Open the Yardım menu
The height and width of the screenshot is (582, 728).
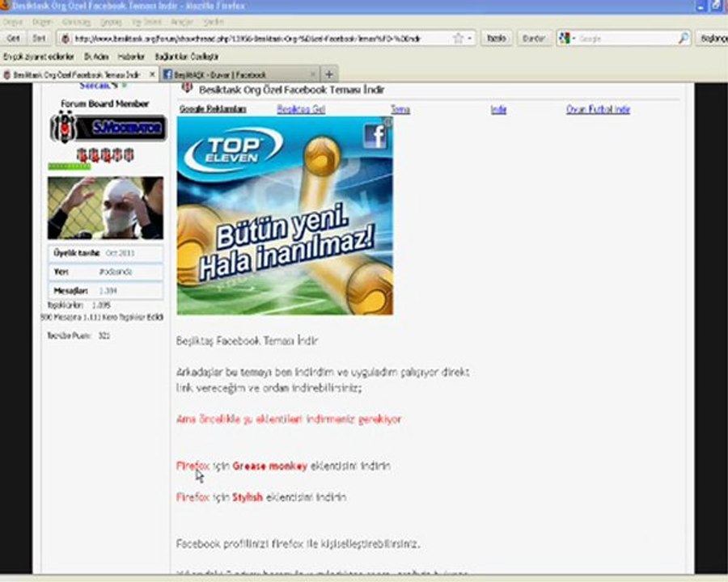(x=213, y=22)
